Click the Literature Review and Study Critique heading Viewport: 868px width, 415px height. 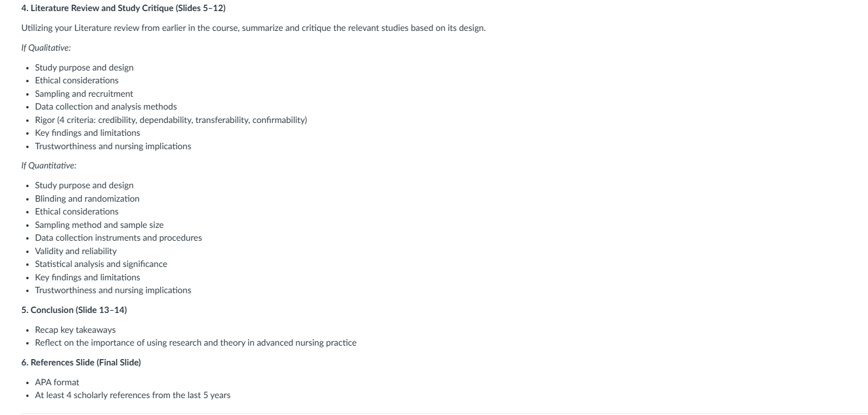[x=123, y=9]
